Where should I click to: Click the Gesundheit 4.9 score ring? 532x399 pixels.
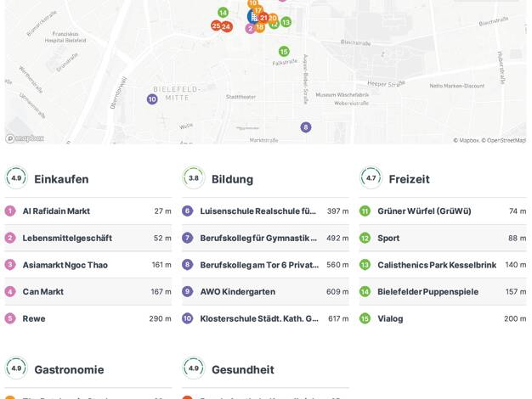pos(194,368)
